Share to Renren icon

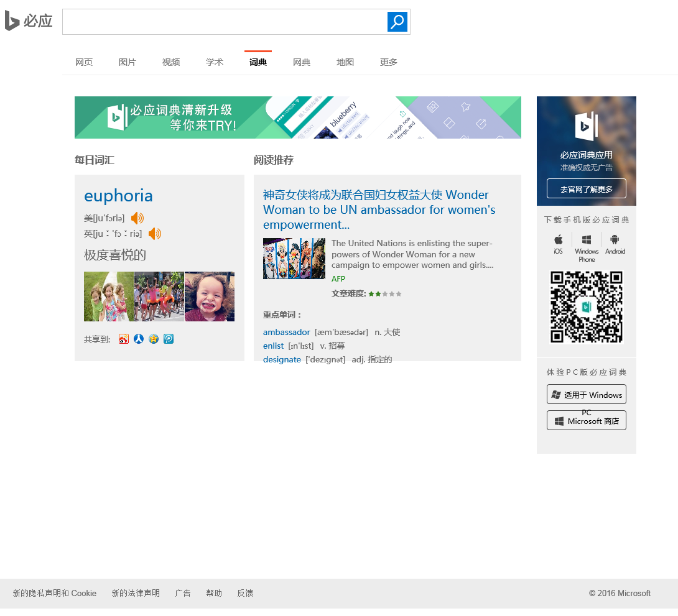pyautogui.click(x=138, y=339)
